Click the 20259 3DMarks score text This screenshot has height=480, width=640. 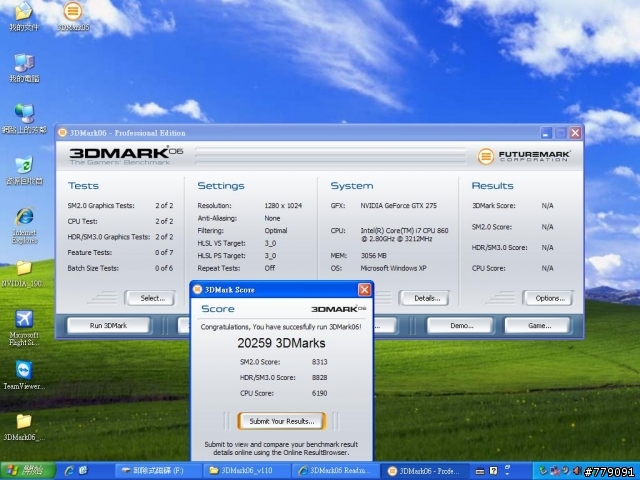(x=282, y=343)
